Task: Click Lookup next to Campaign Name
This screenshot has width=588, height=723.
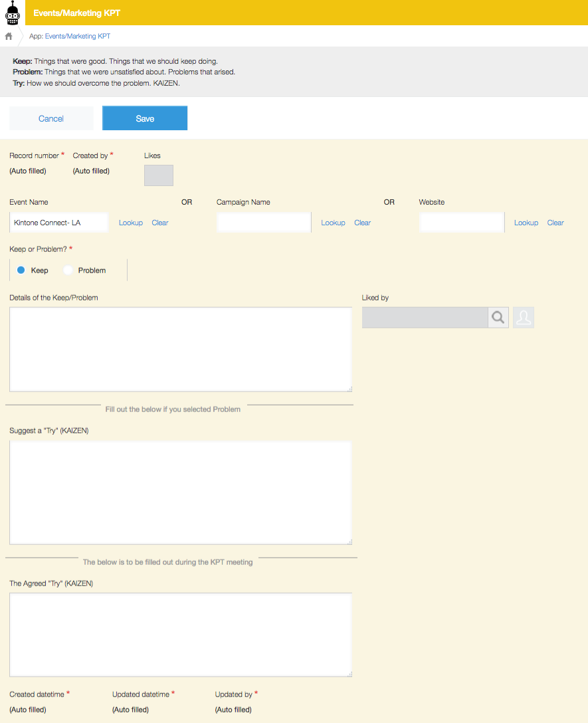Action: click(333, 223)
